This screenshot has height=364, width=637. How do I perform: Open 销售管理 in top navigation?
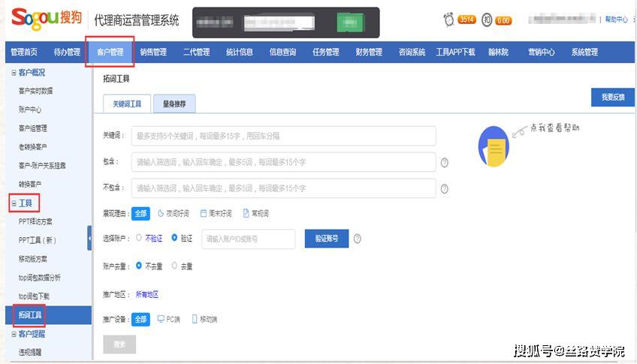coord(153,52)
